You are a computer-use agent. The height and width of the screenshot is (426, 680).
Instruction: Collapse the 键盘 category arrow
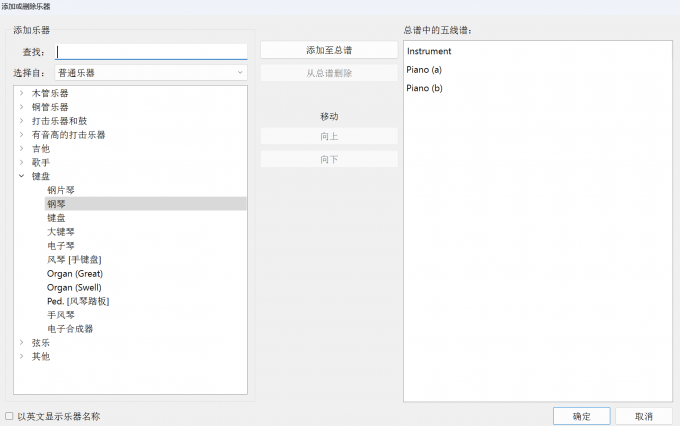(x=21, y=176)
